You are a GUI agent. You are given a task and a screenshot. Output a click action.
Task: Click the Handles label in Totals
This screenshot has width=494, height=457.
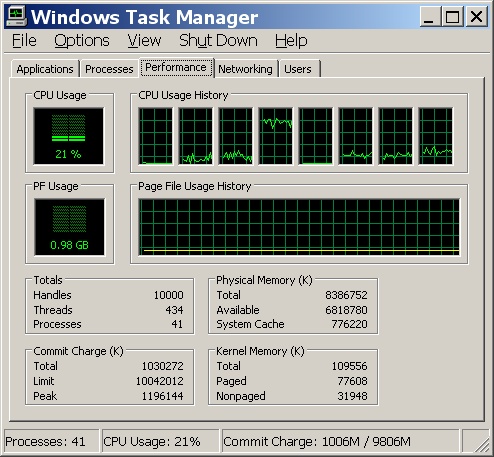click(x=52, y=295)
